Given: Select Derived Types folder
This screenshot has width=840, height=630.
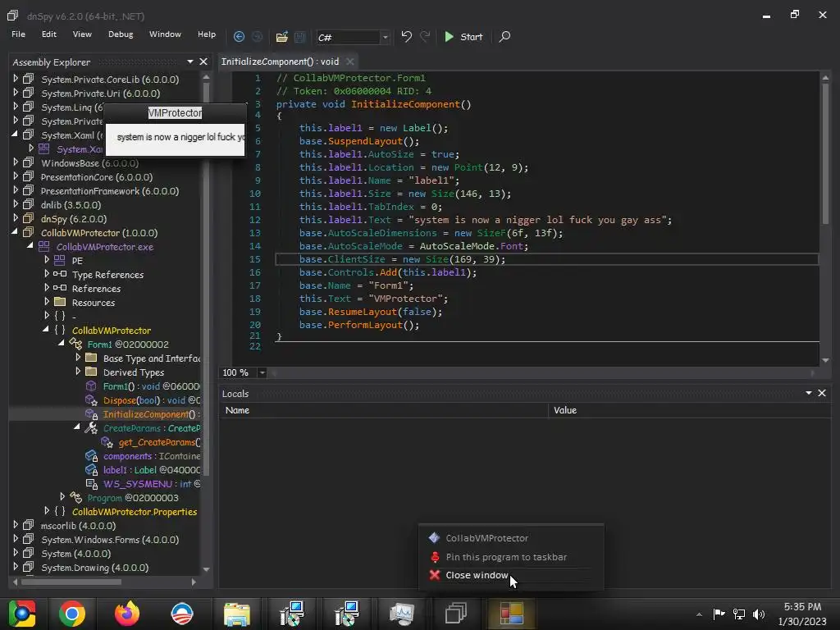Looking at the screenshot, I should click(x=134, y=372).
